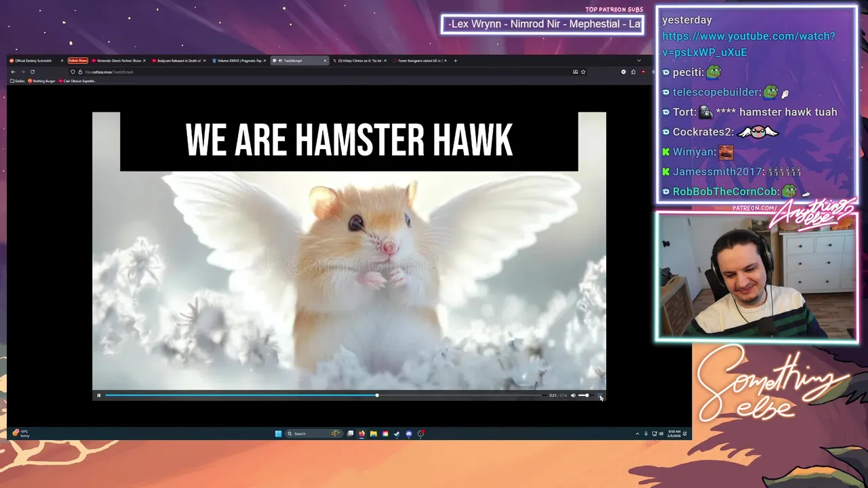Click username Jamessmith2017 in chat
The height and width of the screenshot is (488, 868).
pos(718,172)
